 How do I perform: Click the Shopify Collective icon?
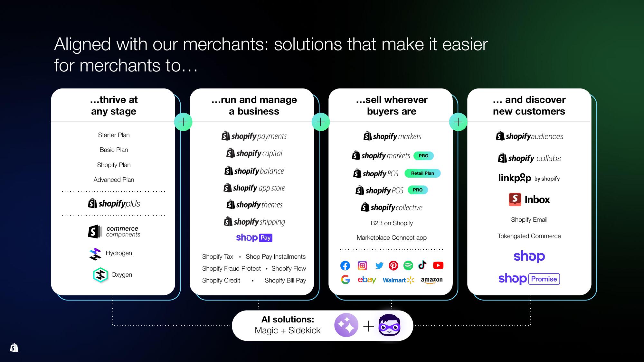pos(363,206)
